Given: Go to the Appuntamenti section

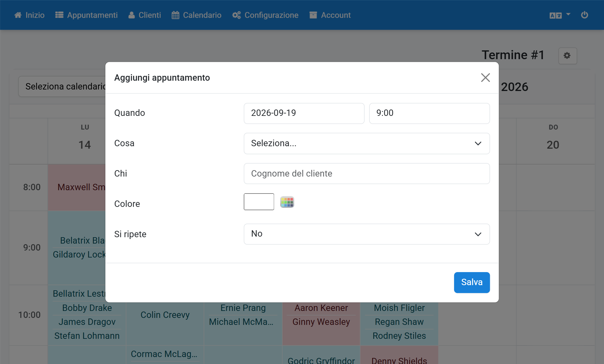Looking at the screenshot, I should point(87,15).
